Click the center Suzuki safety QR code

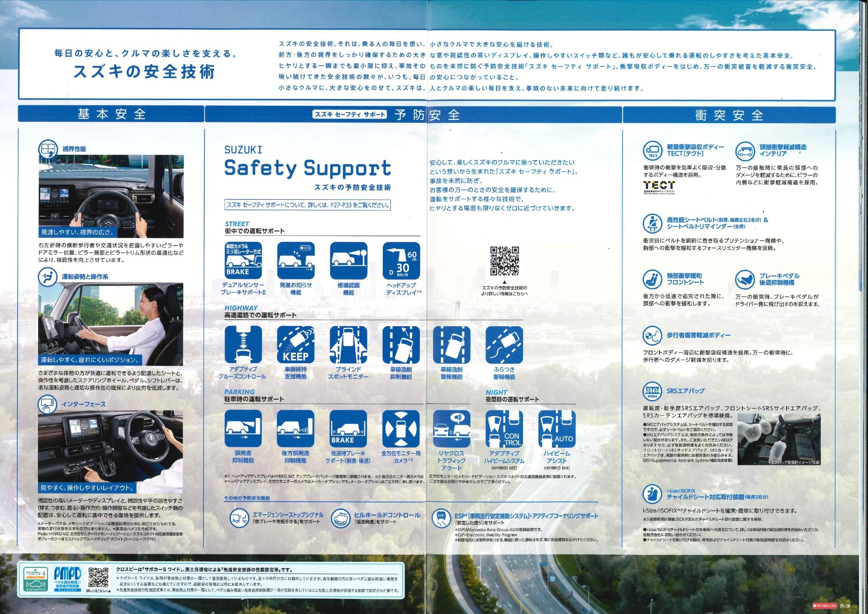pos(504,261)
